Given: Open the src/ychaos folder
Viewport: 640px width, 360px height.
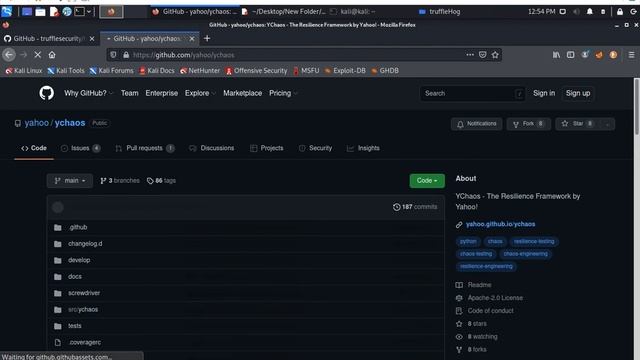Looking at the screenshot, I should (x=83, y=309).
